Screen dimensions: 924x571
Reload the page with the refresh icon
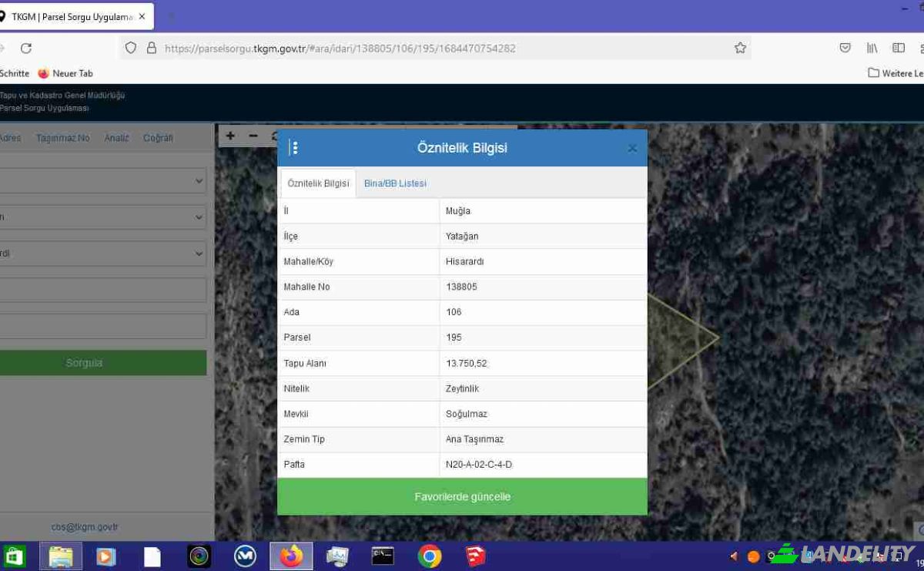pos(26,48)
